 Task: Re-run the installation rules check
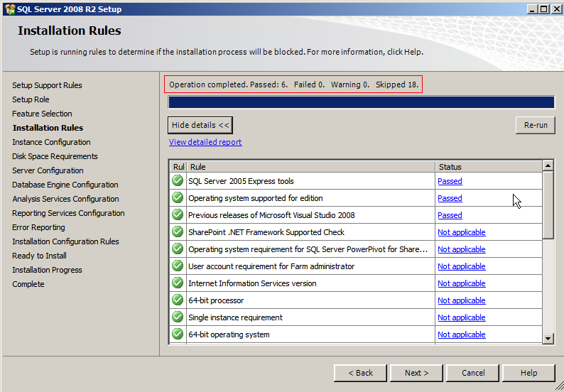coord(536,125)
